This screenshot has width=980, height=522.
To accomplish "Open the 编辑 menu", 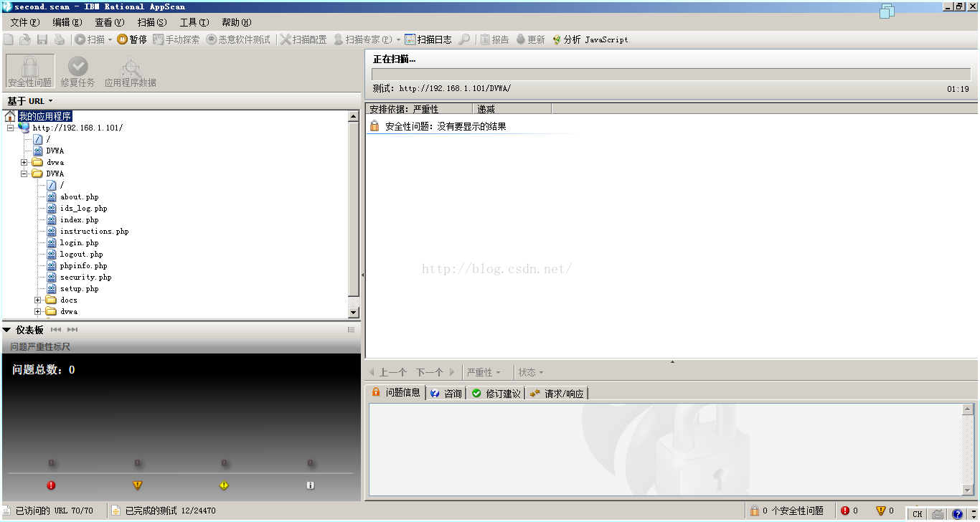I will coord(67,22).
